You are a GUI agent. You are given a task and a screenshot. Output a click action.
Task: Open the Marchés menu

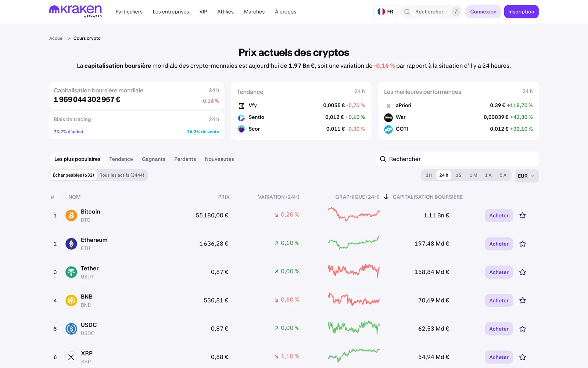click(x=254, y=12)
